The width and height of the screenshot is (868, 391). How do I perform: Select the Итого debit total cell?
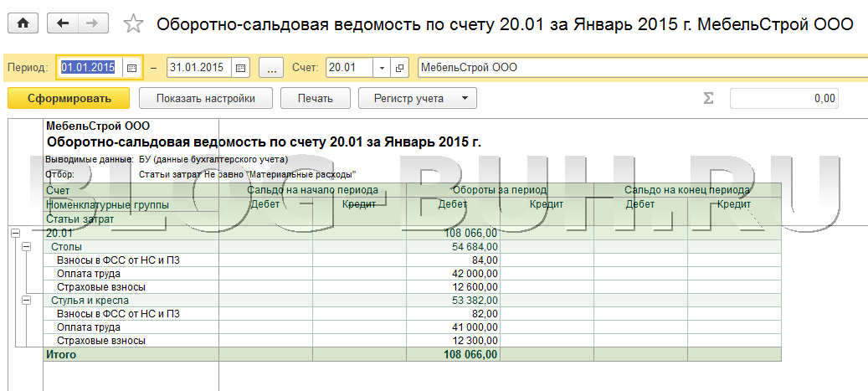pyautogui.click(x=453, y=354)
